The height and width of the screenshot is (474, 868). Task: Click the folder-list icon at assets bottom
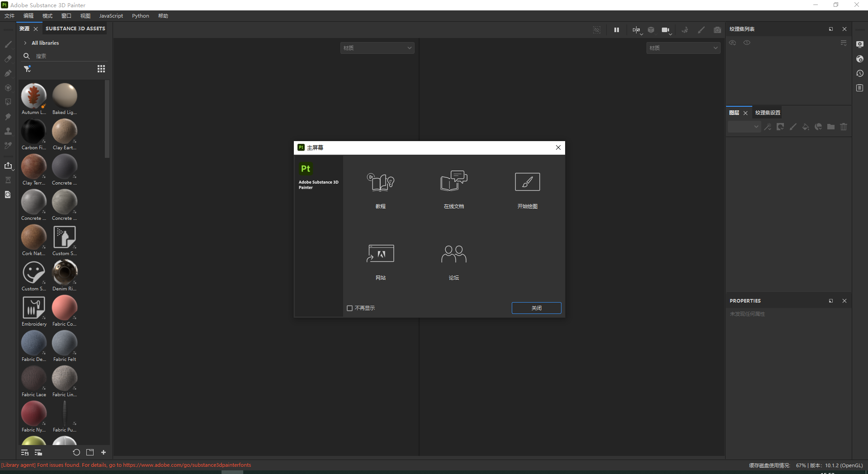(38, 452)
